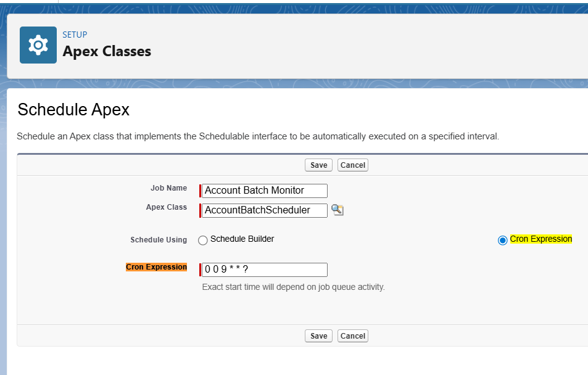The height and width of the screenshot is (375, 588).
Task: Focus the Cron Expression input box
Action: point(265,270)
